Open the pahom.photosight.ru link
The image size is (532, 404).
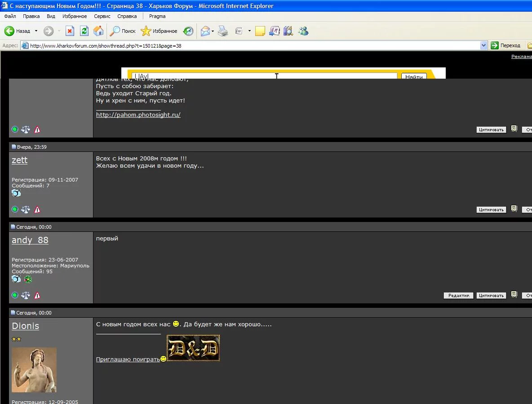[x=138, y=115]
